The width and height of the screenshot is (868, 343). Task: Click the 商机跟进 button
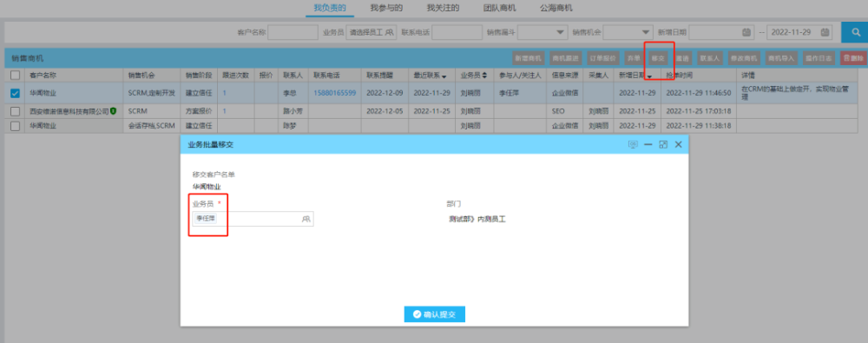[x=565, y=57]
